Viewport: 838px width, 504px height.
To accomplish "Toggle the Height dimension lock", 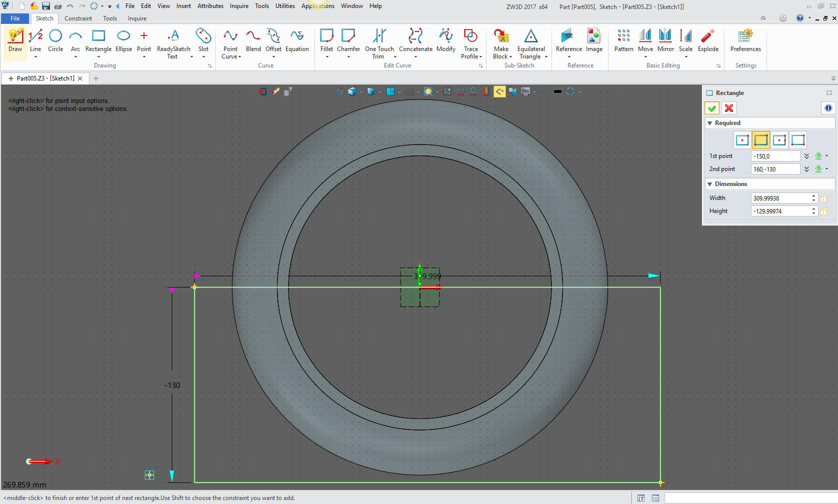I will [824, 211].
